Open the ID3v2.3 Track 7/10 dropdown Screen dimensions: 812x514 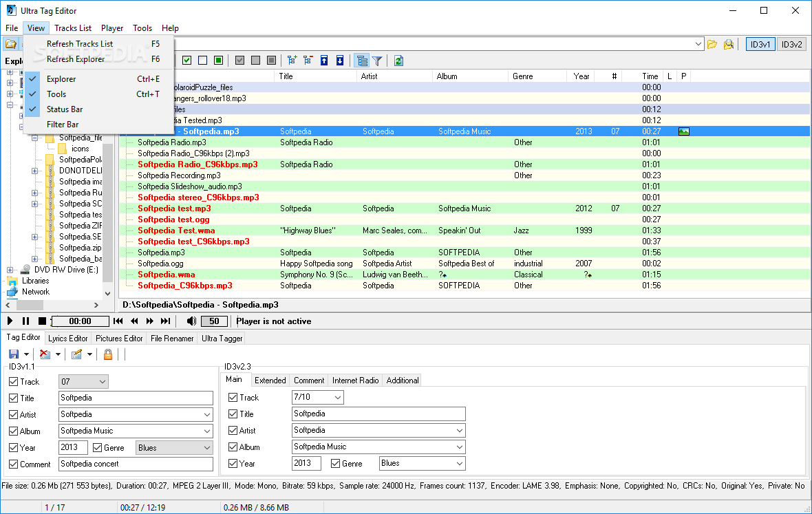click(338, 398)
